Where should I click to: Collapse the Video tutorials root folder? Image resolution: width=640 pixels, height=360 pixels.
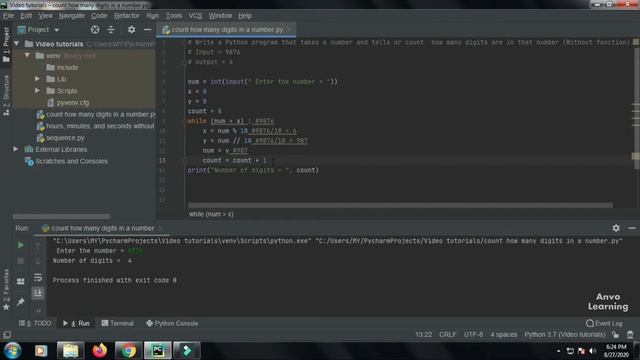click(17, 43)
